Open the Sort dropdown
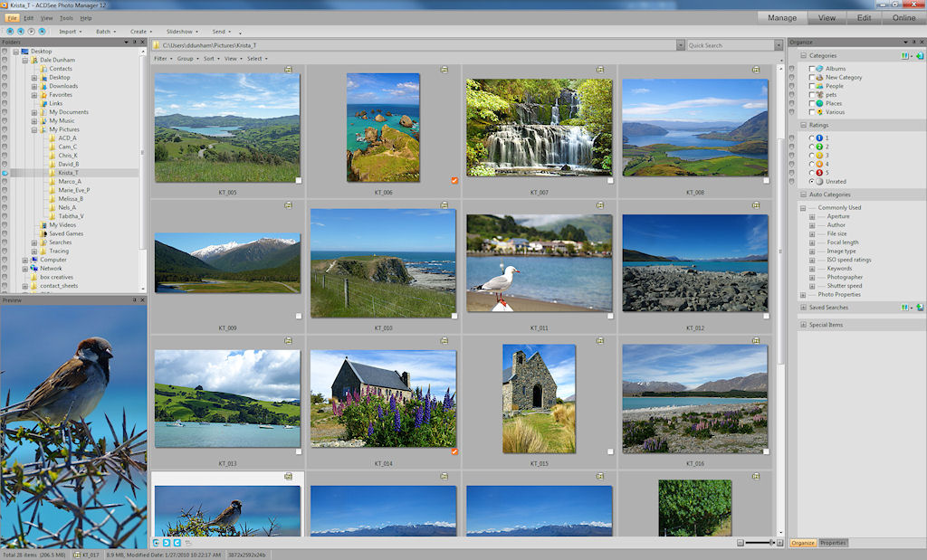Screen dimensions: 927x560 coord(211,59)
